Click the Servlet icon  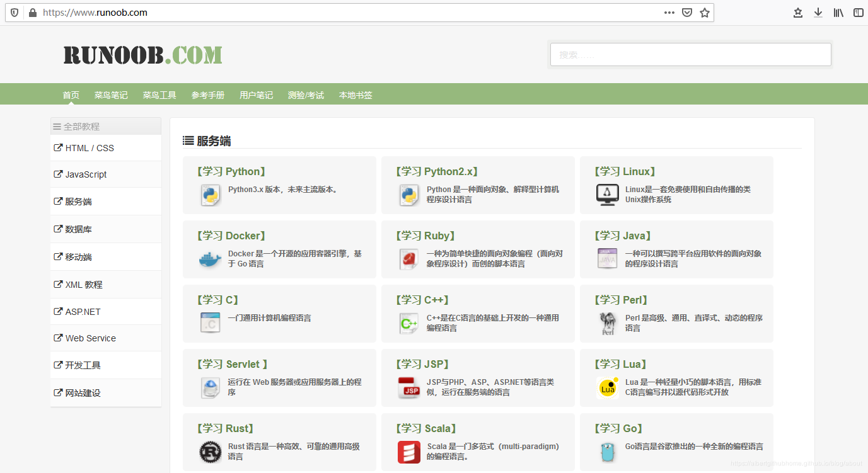pyautogui.click(x=211, y=387)
